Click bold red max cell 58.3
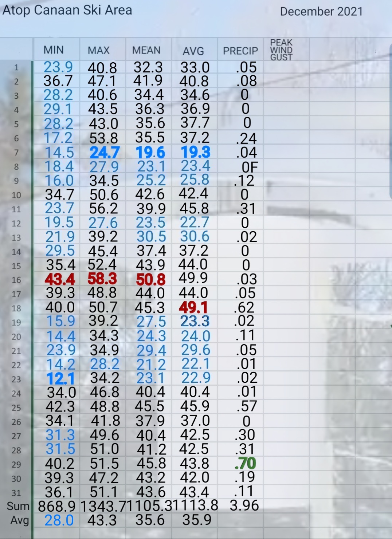The height and width of the screenshot is (539, 392). coord(102,279)
